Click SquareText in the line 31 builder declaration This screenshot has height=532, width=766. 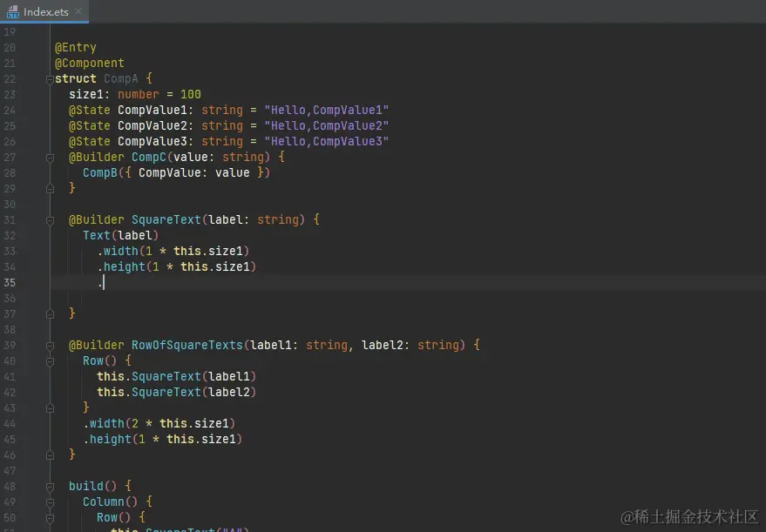166,219
